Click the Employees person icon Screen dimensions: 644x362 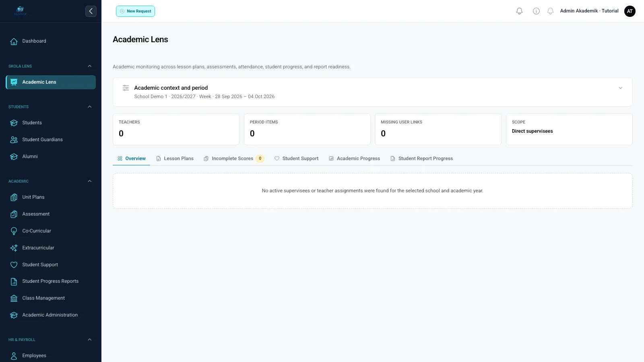14,356
